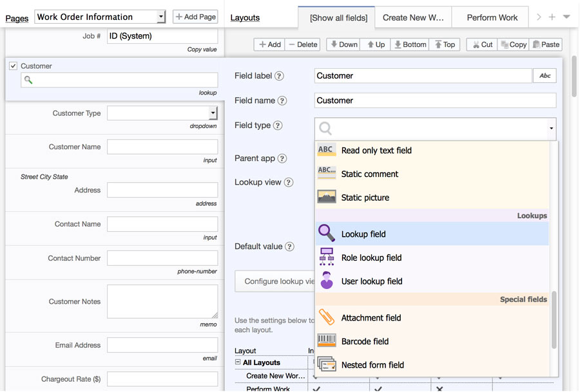The width and height of the screenshot is (580, 392).
Task: Click the Field type help icon
Action: tap(280, 125)
